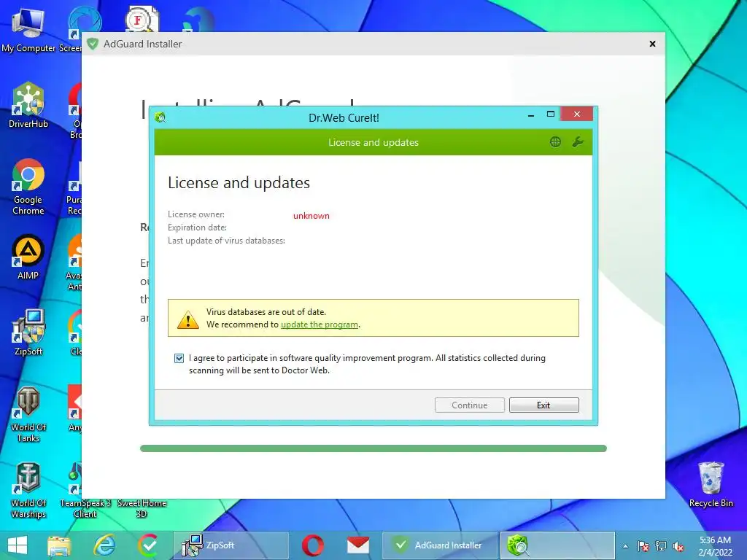Image resolution: width=747 pixels, height=560 pixels.
Task: Click the Exit button
Action: (x=543, y=405)
